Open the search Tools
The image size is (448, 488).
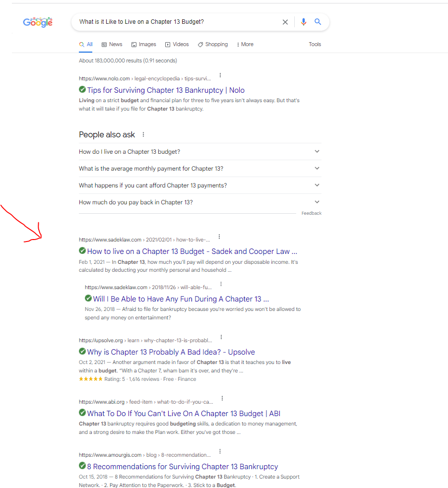point(315,44)
